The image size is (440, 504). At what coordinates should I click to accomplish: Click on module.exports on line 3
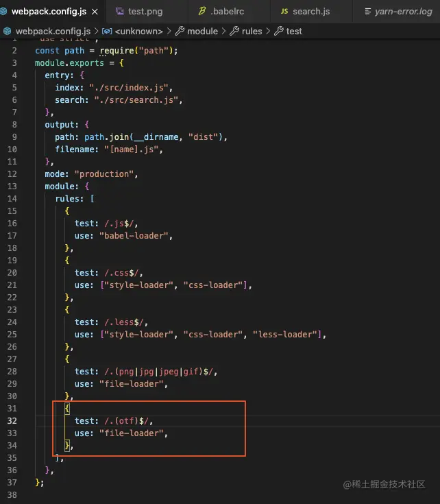[x=69, y=63]
